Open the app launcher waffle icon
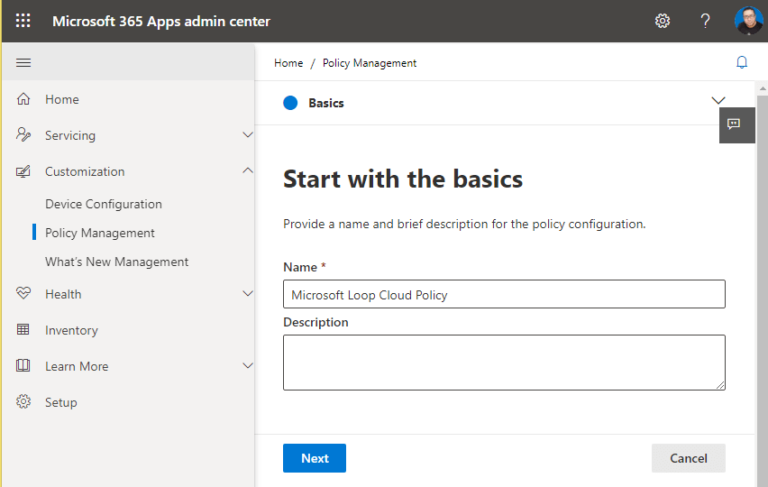Viewport: 768px width, 487px height. 23,21
